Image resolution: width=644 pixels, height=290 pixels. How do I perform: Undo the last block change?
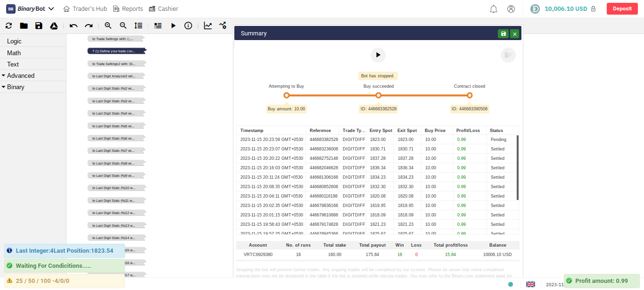coord(74,26)
